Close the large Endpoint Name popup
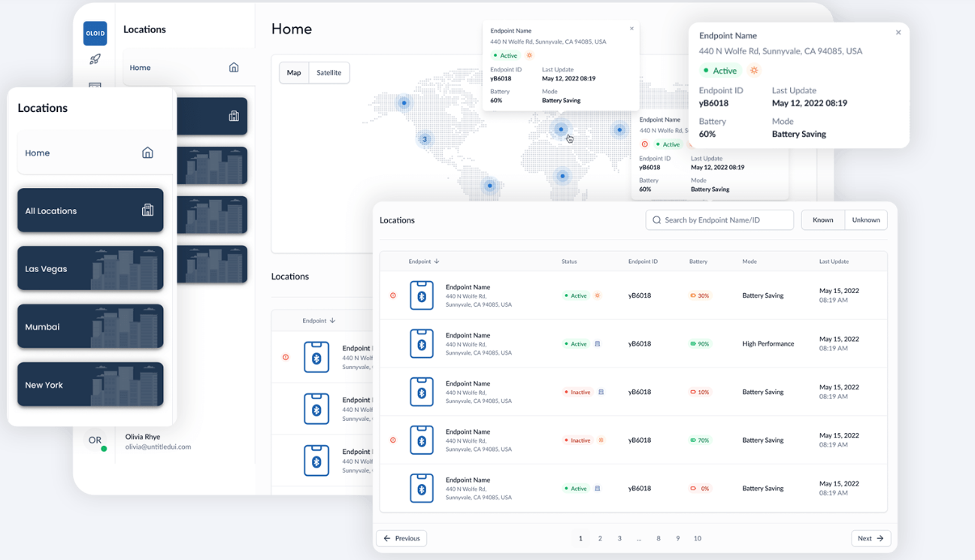Screen dimensions: 975x560 (898, 33)
